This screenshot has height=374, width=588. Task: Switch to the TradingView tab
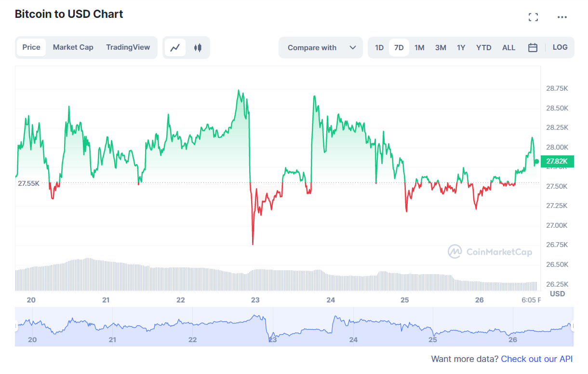point(128,47)
